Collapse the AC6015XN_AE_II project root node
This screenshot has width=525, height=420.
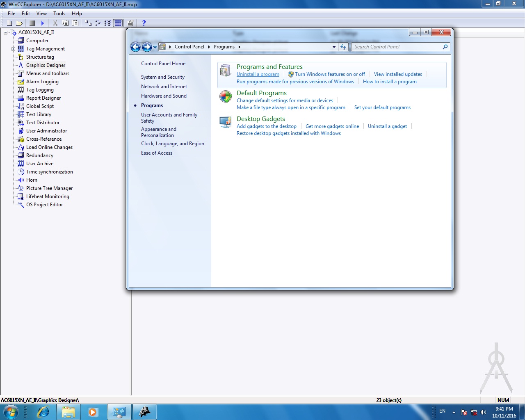pyautogui.click(x=5, y=32)
